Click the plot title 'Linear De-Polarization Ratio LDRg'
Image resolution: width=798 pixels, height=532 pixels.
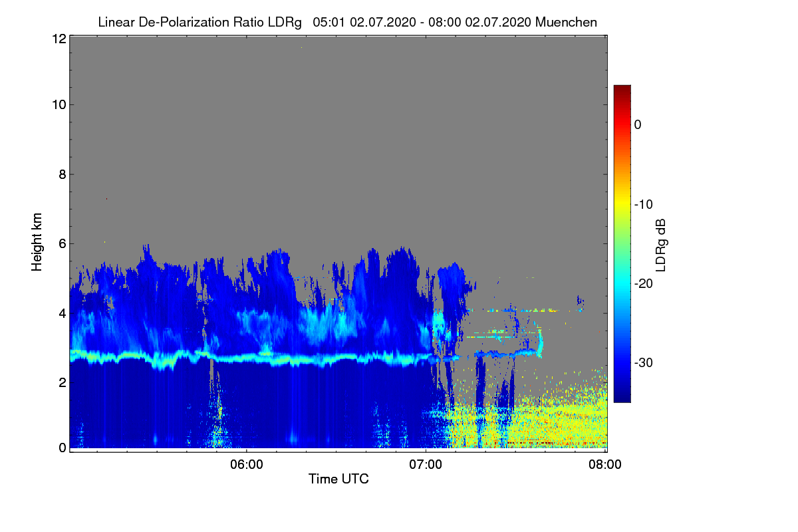pyautogui.click(x=199, y=22)
